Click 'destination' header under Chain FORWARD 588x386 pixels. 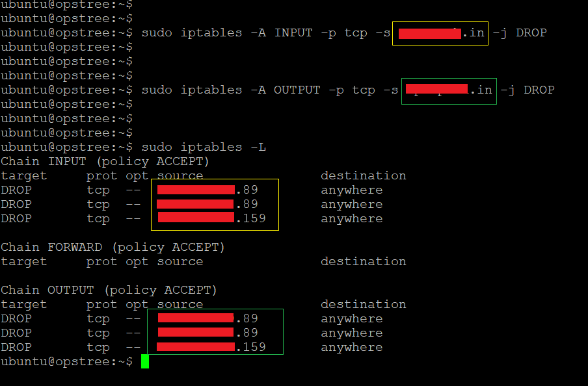click(363, 261)
